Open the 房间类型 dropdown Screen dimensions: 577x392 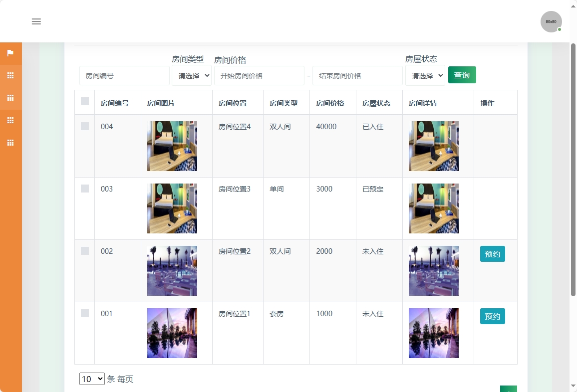(x=192, y=75)
